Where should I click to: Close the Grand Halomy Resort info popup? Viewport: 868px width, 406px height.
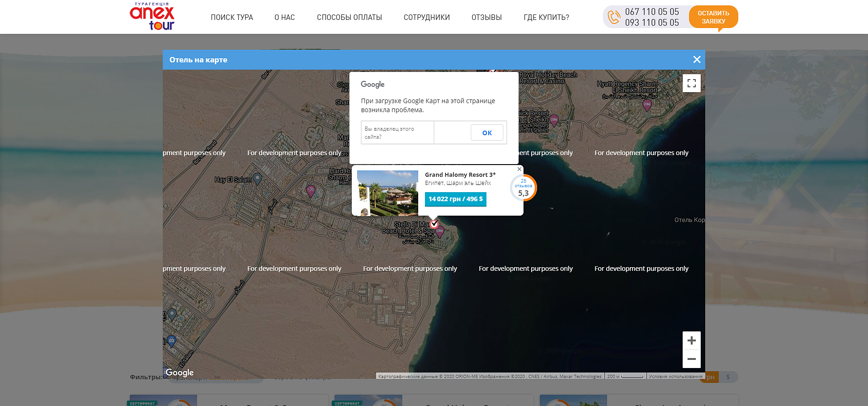[x=519, y=169]
